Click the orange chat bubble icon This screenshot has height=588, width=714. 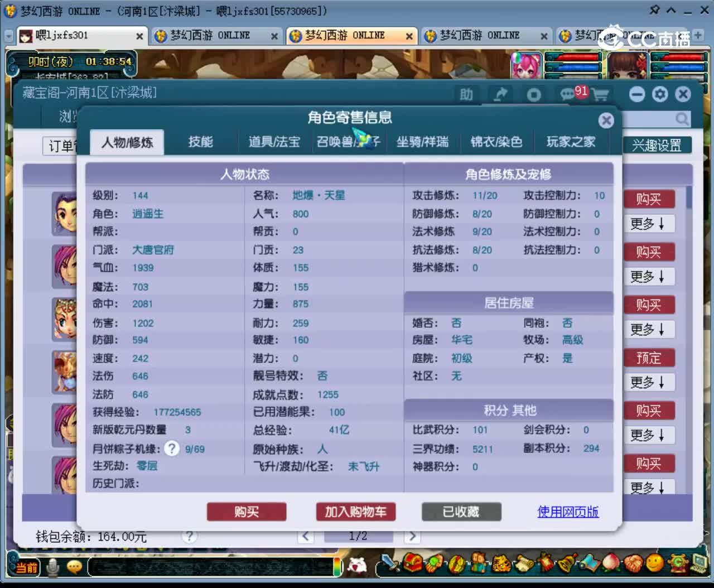74,567
